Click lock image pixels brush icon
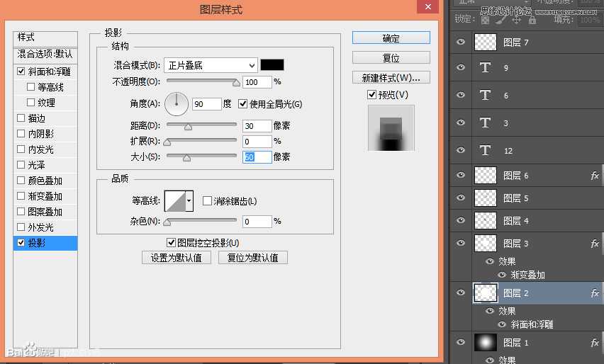The width and height of the screenshot is (604, 364). point(500,20)
